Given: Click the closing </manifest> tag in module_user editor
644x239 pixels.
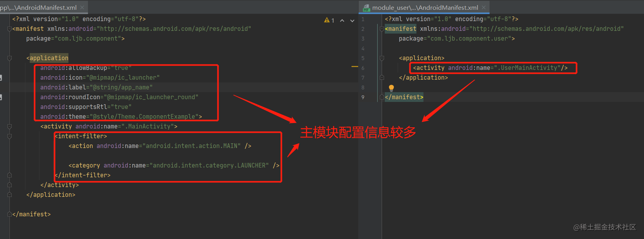Looking at the screenshot, I should 404,97.
